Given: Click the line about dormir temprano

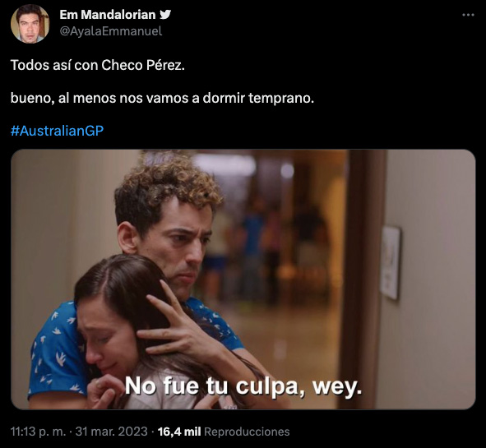Looking at the screenshot, I should [162, 98].
